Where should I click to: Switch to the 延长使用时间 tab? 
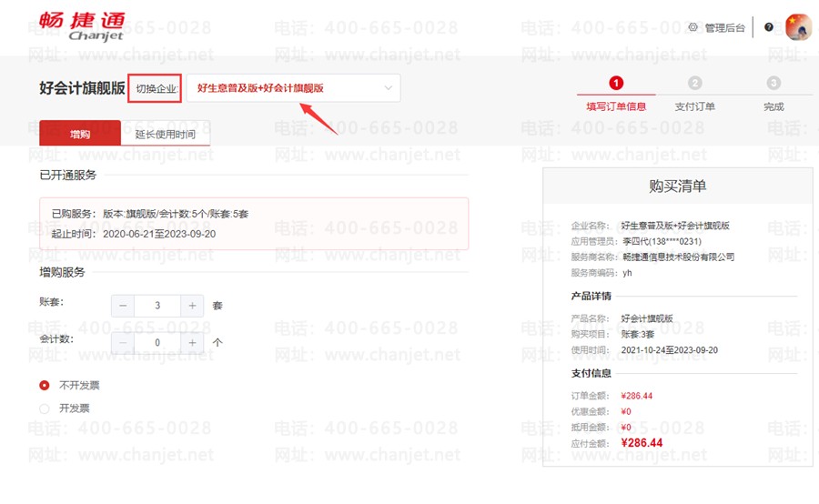166,135
